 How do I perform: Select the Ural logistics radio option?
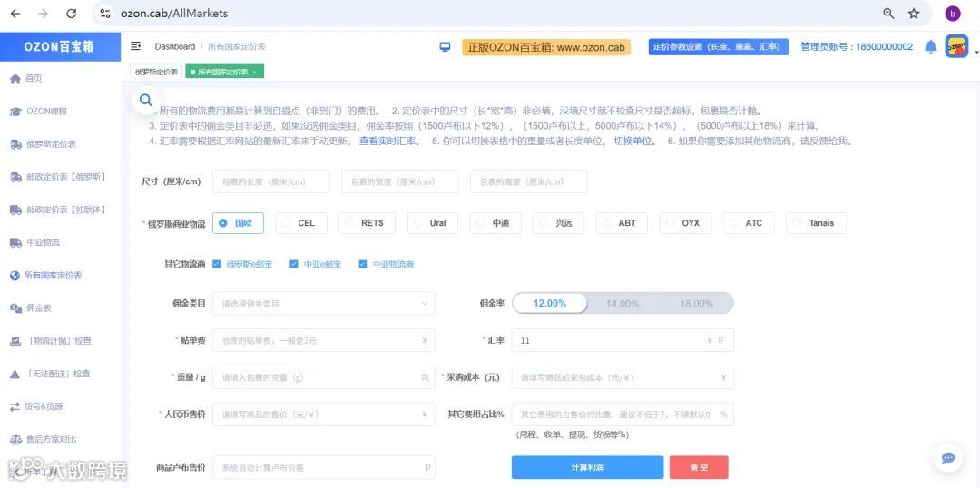point(433,223)
